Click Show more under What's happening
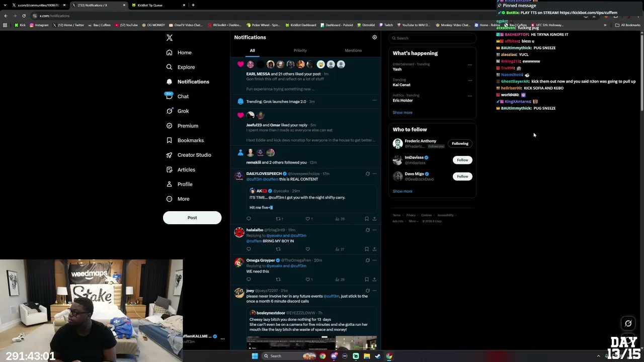This screenshot has height=362, width=644. point(403,113)
